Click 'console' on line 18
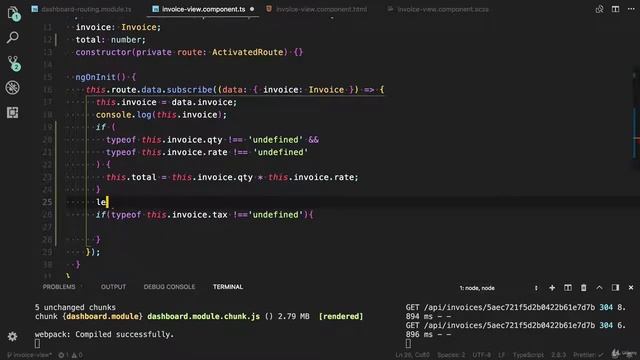The width and height of the screenshot is (640, 360). pyautogui.click(x=113, y=115)
